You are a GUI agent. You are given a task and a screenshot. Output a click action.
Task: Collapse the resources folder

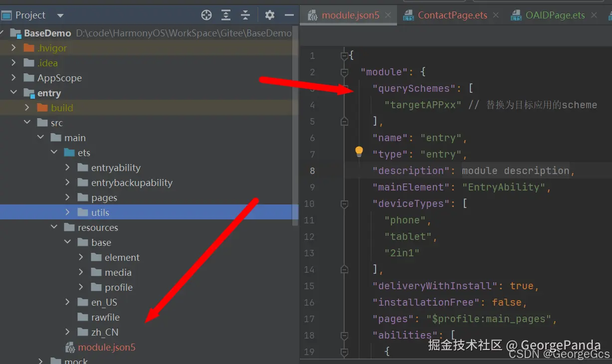click(54, 227)
